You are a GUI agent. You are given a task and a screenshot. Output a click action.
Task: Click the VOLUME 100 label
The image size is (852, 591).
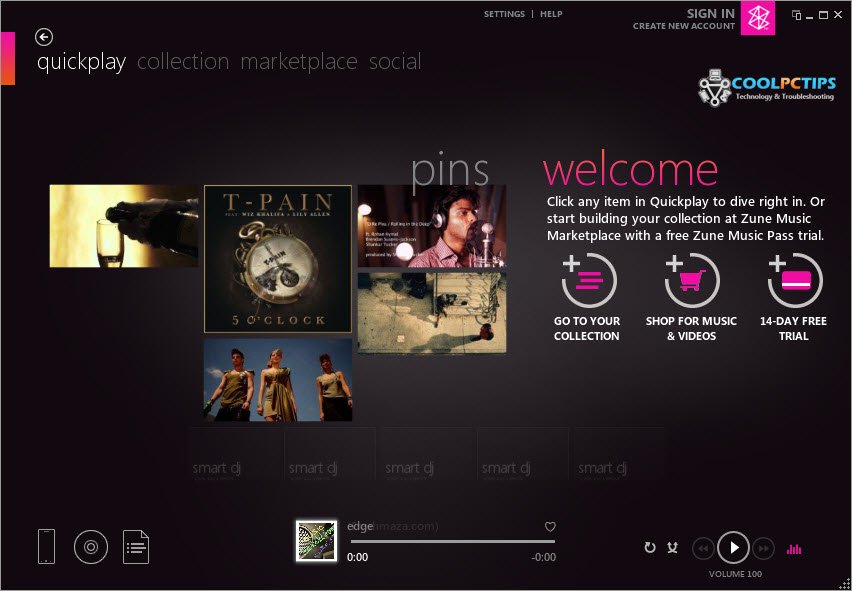(735, 574)
